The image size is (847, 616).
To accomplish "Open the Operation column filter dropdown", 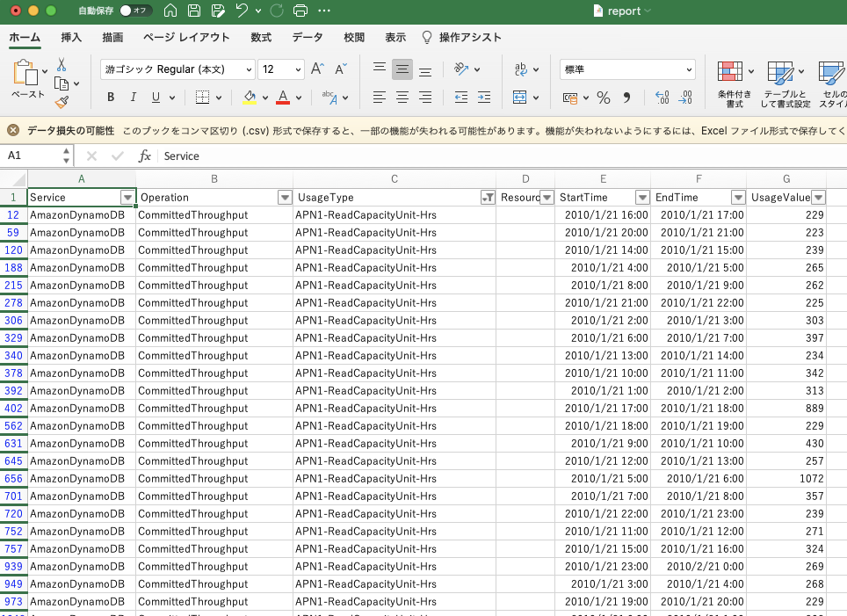I will (285, 198).
